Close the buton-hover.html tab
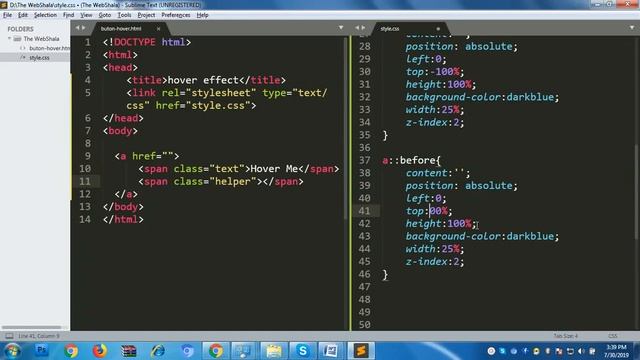Image resolution: width=640 pixels, height=360 pixels. click(x=158, y=29)
